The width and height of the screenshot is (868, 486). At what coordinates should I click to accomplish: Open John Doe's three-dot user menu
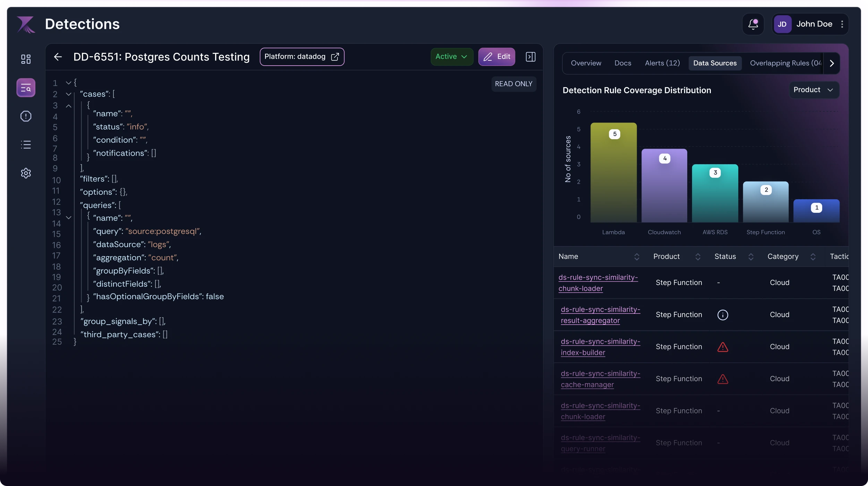pos(842,24)
